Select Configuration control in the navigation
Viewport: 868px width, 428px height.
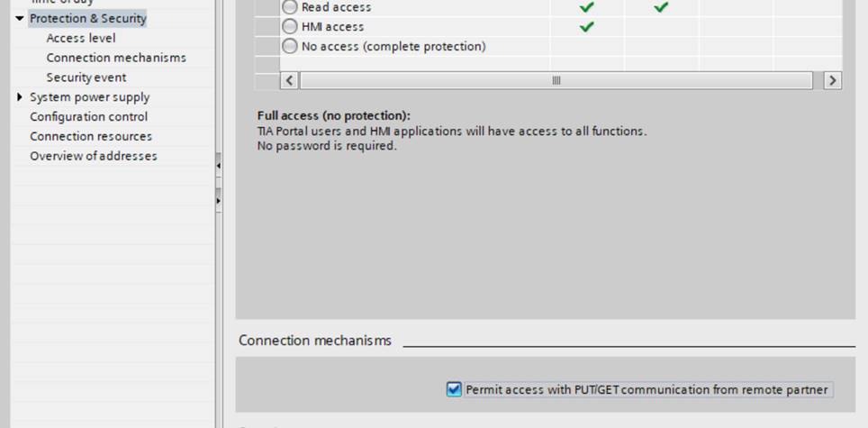pyautogui.click(x=88, y=117)
